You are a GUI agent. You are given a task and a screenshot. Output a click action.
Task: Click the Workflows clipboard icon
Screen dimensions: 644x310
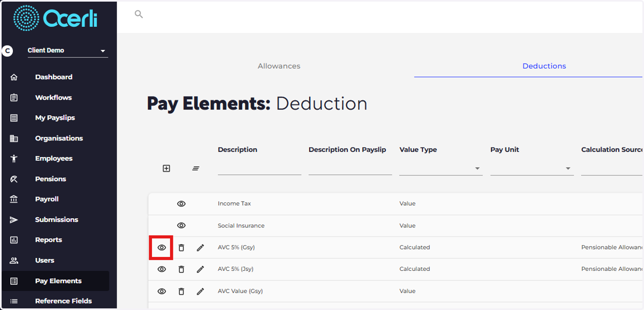tap(14, 98)
